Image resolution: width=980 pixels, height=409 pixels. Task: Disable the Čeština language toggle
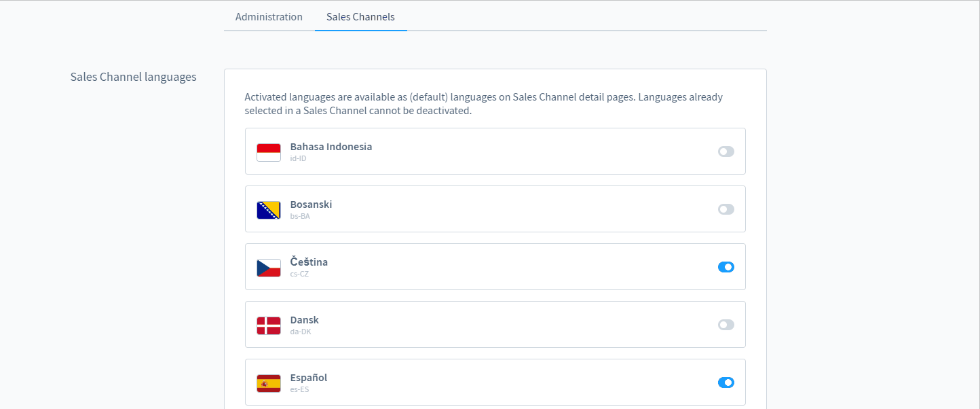tap(725, 267)
